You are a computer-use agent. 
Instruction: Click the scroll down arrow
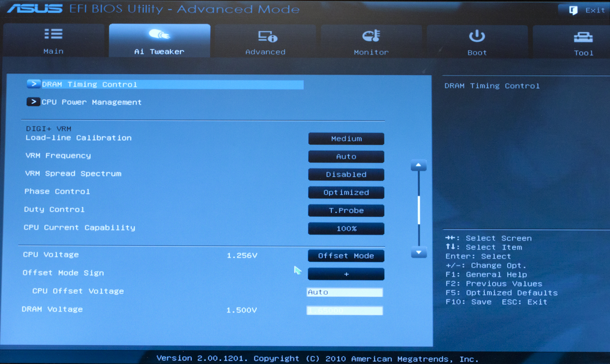pos(419,252)
